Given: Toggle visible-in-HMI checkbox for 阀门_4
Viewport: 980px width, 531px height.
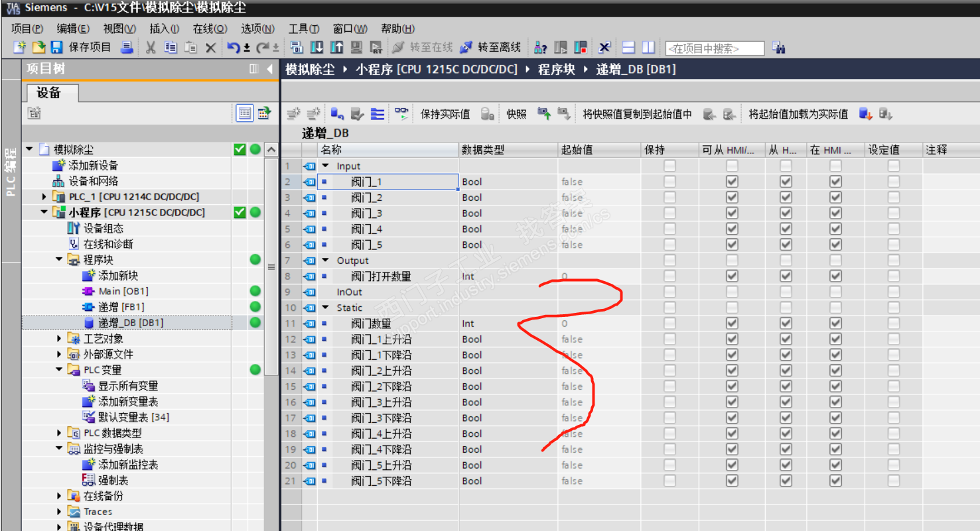Looking at the screenshot, I should [835, 229].
